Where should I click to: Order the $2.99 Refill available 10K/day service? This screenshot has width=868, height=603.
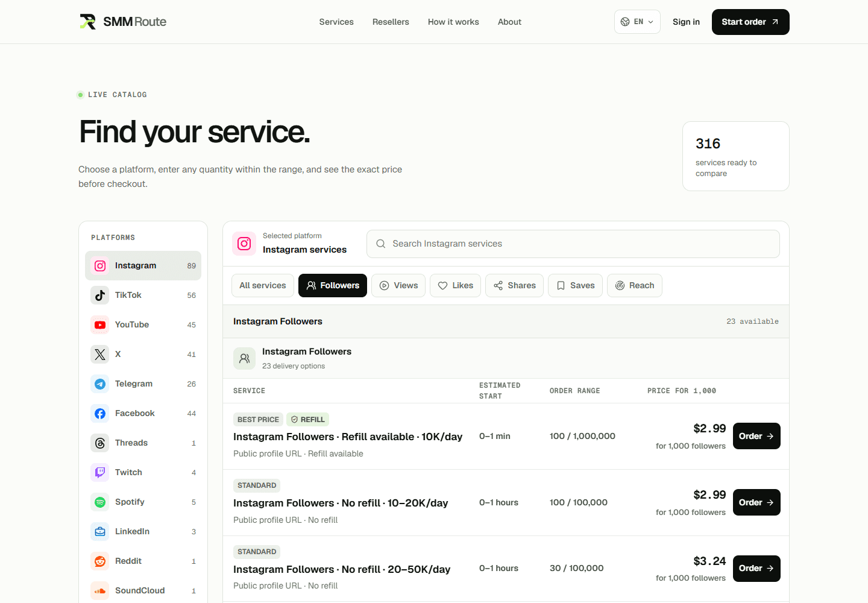[x=756, y=436]
